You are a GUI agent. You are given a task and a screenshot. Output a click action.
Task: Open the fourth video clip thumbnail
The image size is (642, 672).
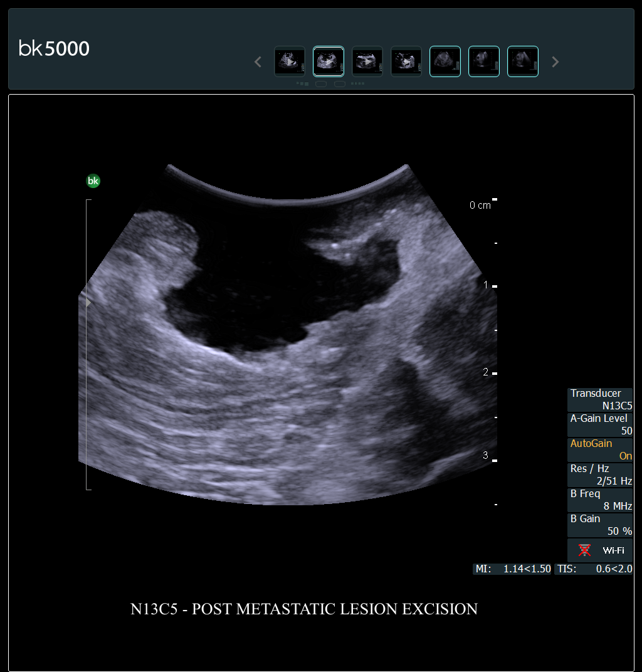[406, 61]
